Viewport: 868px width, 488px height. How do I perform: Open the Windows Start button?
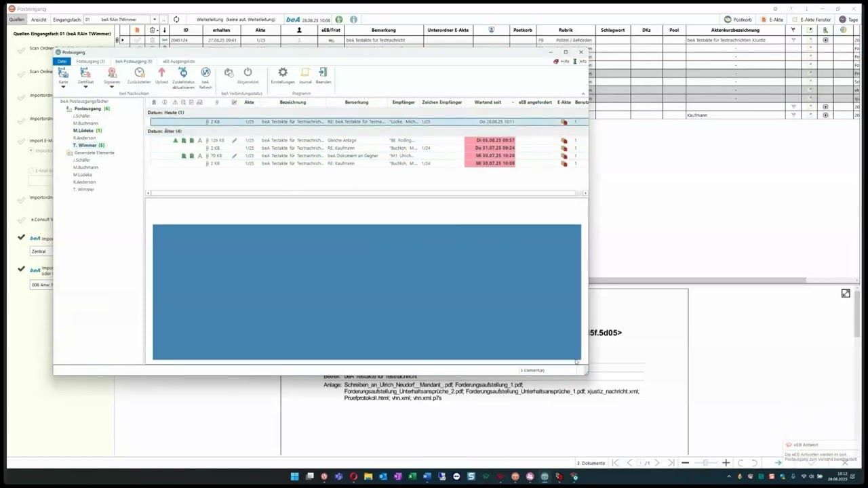pyautogui.click(x=294, y=476)
